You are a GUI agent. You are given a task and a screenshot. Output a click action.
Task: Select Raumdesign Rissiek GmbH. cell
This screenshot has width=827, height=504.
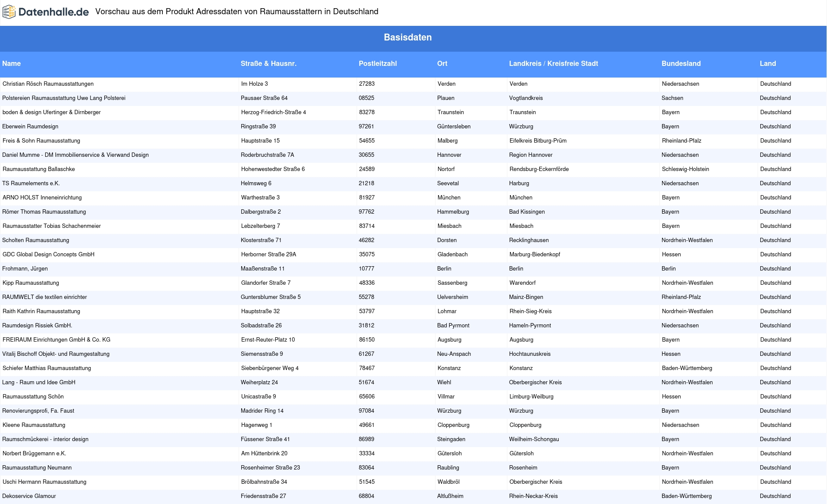(37, 326)
